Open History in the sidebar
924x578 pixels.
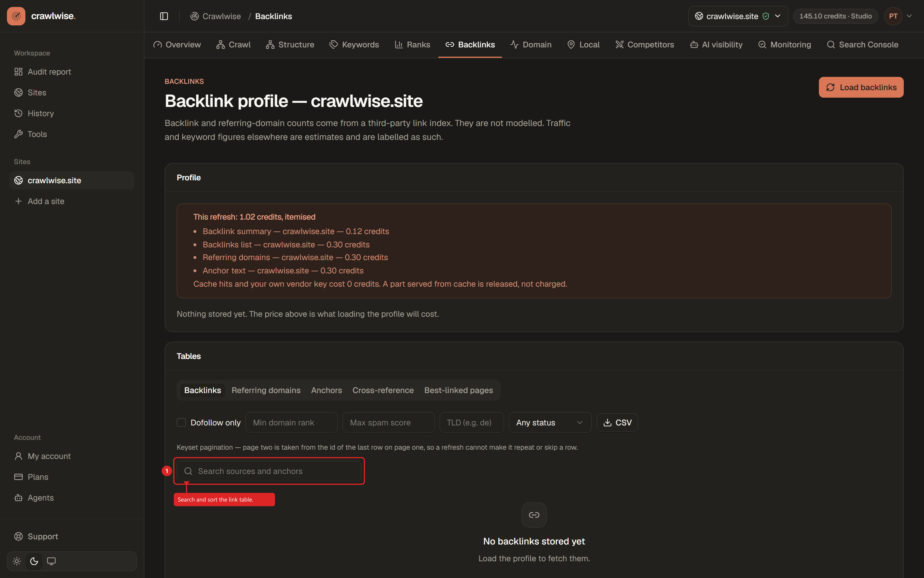72,114
